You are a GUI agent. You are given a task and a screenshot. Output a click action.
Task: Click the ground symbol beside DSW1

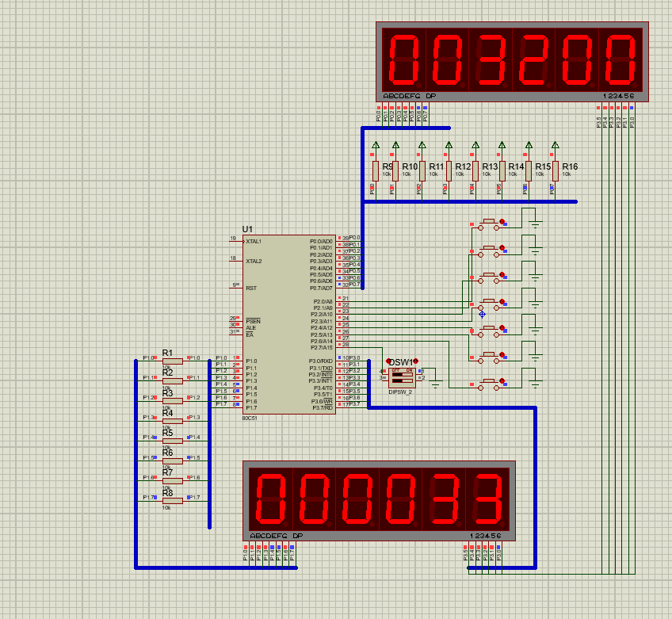point(436,384)
